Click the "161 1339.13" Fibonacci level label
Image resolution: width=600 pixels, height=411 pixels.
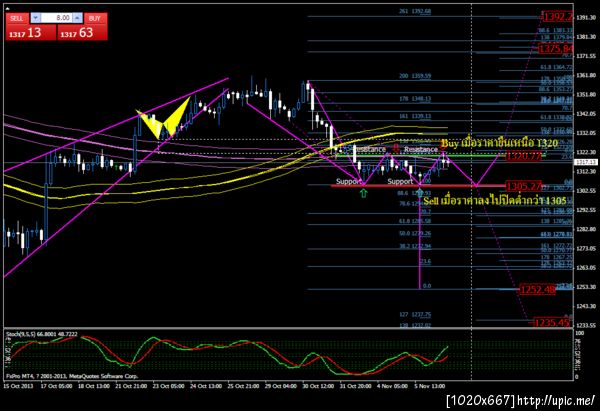click(x=415, y=116)
